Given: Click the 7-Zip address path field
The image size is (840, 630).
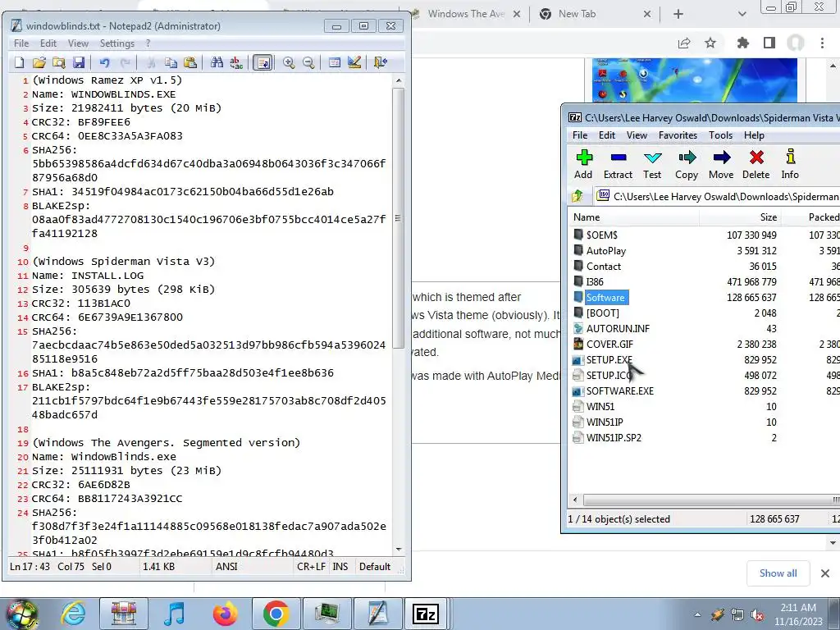Looking at the screenshot, I should click(718, 196).
